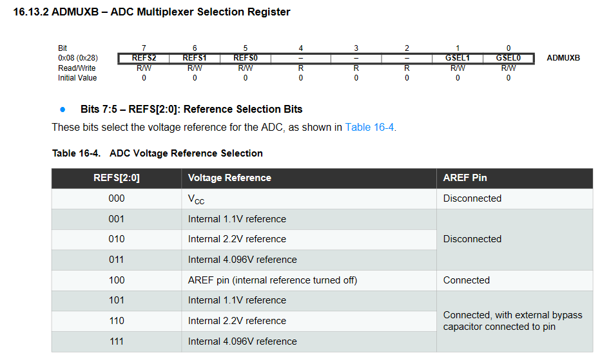Select the 000 table row value
The image size is (611, 364).
click(x=117, y=198)
